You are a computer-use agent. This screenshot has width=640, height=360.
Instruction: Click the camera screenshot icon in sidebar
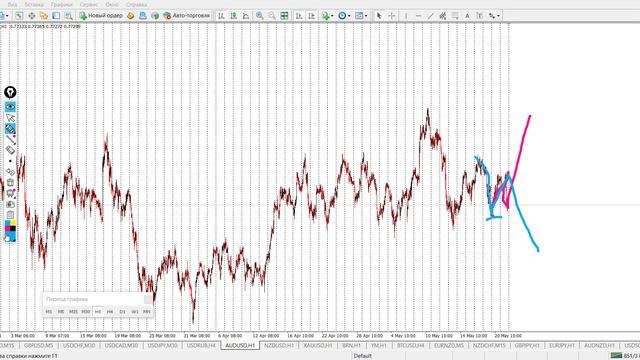click(10, 204)
